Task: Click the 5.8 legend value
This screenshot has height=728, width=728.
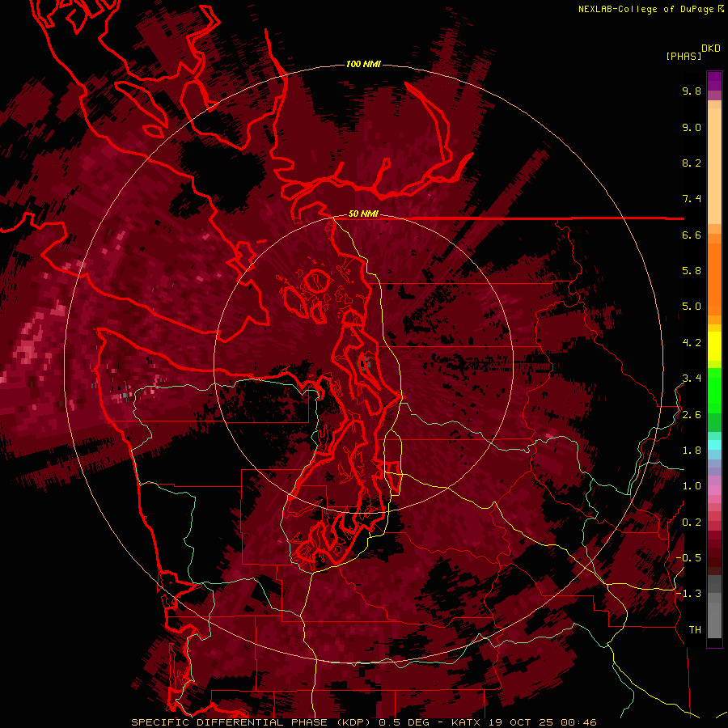Action: click(x=692, y=271)
